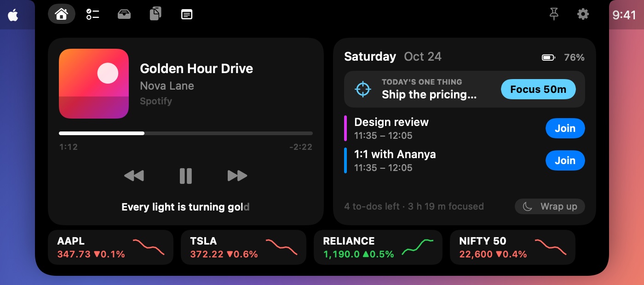Open the clipboard documents tab
The width and height of the screenshot is (644, 285).
click(155, 14)
